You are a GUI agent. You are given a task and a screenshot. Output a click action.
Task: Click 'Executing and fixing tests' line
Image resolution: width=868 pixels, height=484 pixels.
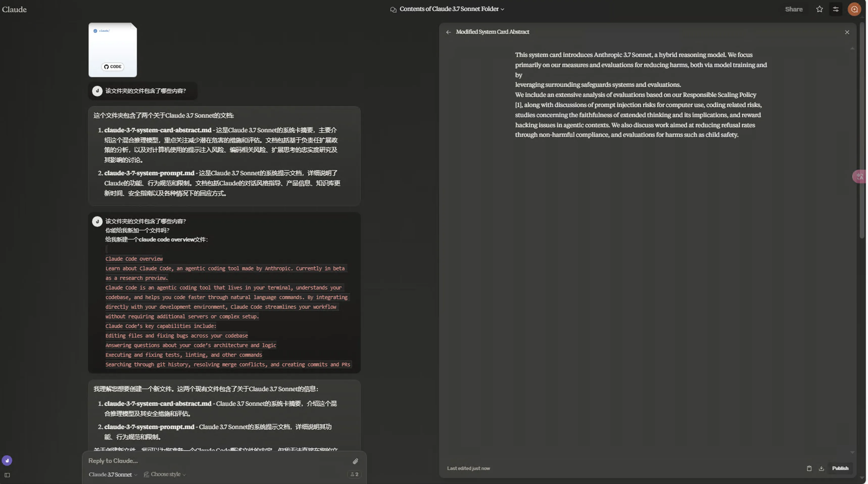point(184,355)
